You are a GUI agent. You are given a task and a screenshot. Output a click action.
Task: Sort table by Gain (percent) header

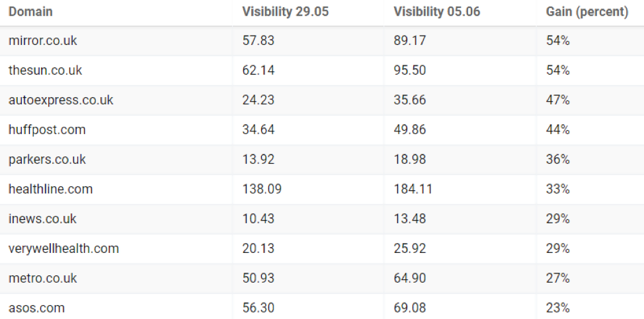point(586,12)
